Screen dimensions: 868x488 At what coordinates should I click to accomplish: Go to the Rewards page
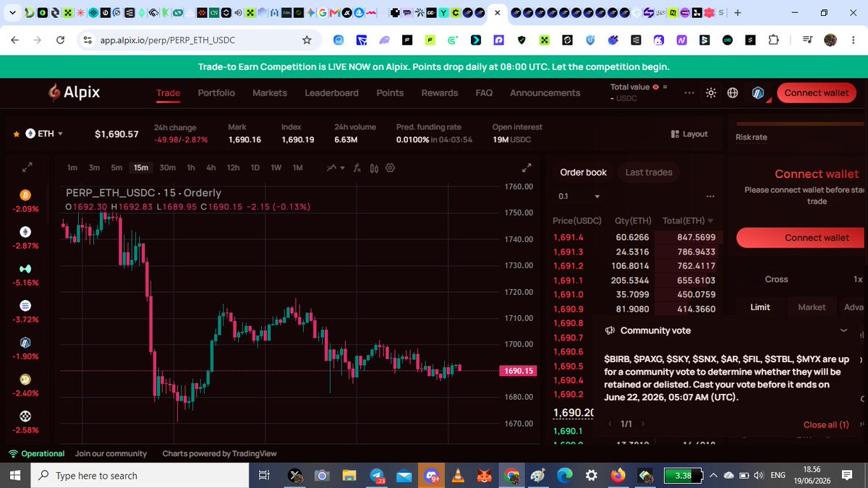440,93
